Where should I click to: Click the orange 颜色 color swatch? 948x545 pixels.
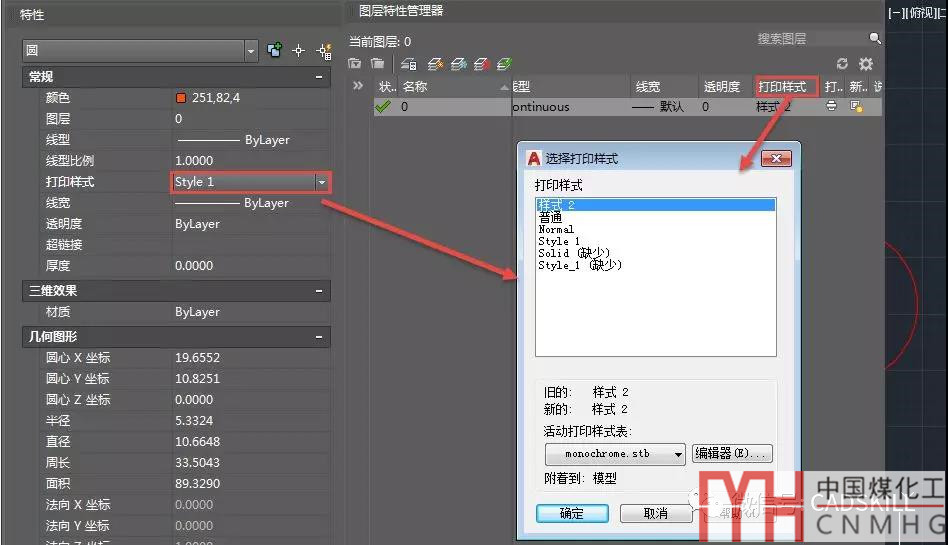181,98
